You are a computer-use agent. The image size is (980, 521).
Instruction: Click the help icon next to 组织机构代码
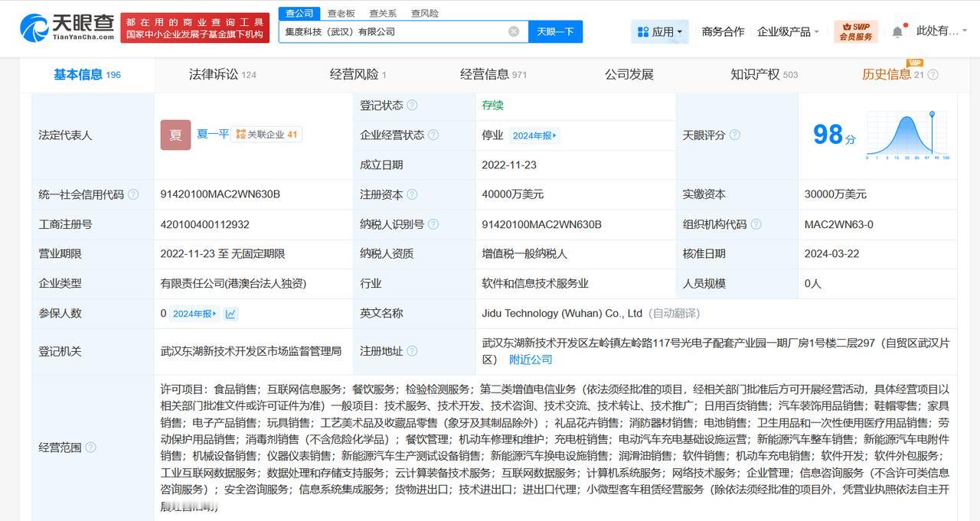coord(756,224)
